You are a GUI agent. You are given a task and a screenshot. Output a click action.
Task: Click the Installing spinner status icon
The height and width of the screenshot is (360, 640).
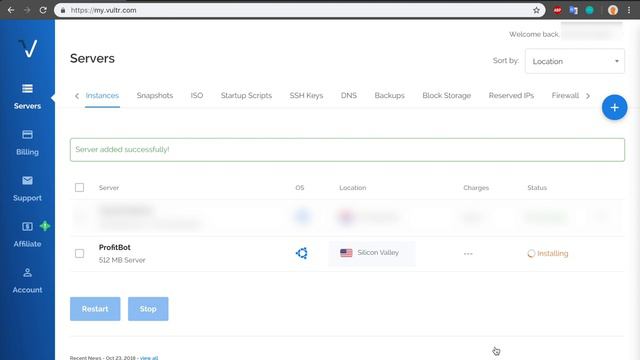coord(531,253)
